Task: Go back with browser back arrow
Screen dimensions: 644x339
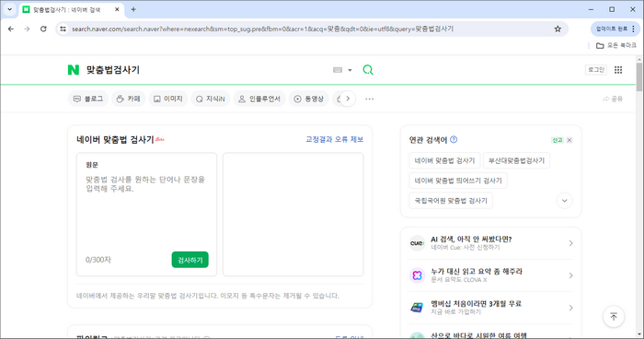Action: coord(11,29)
